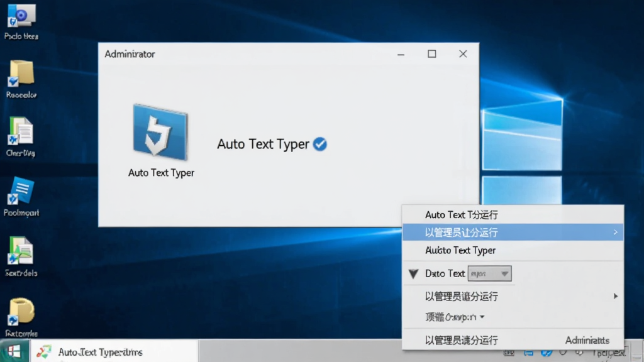The image size is (644, 362).
Task: Maximize the Adminirator window
Action: pos(431,54)
